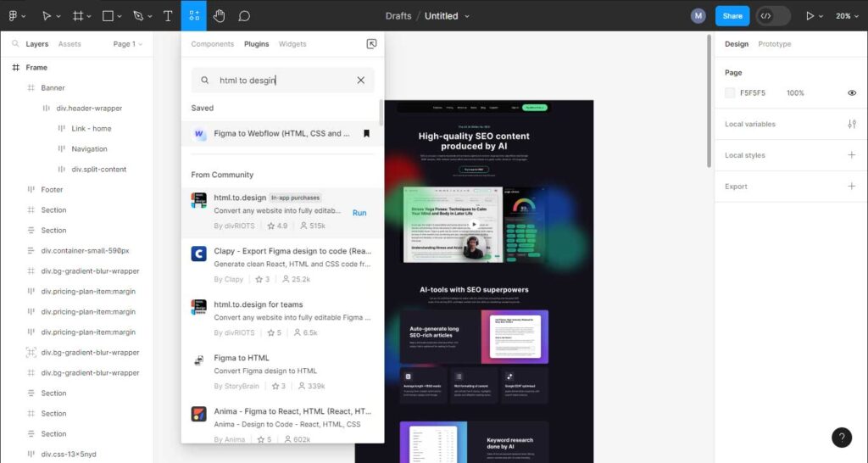Open the Figma main menu

coord(13,16)
